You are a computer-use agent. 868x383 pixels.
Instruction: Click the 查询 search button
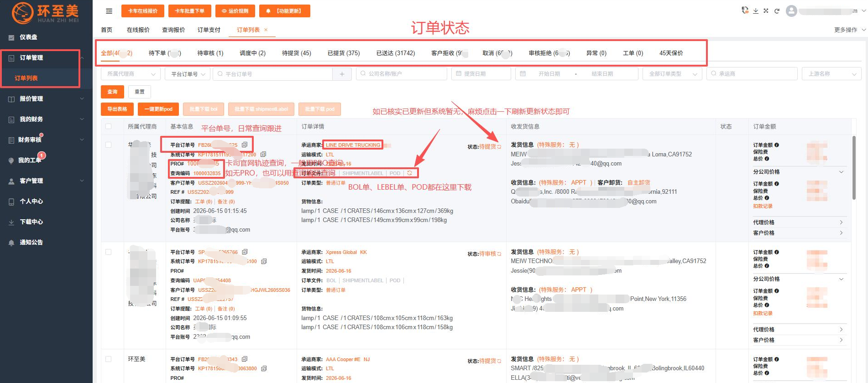[112, 92]
